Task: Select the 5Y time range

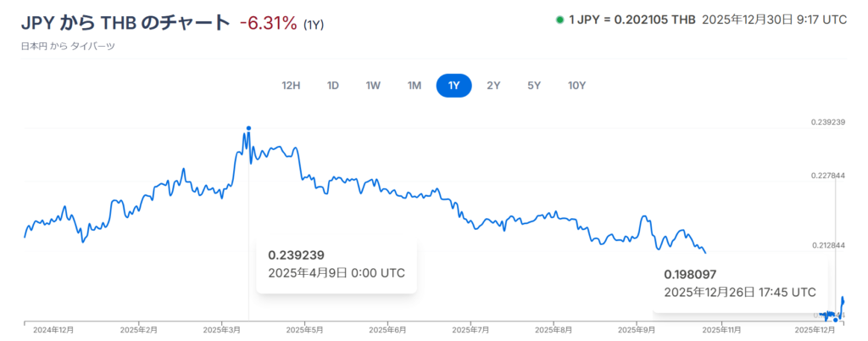Action: pyautogui.click(x=534, y=86)
